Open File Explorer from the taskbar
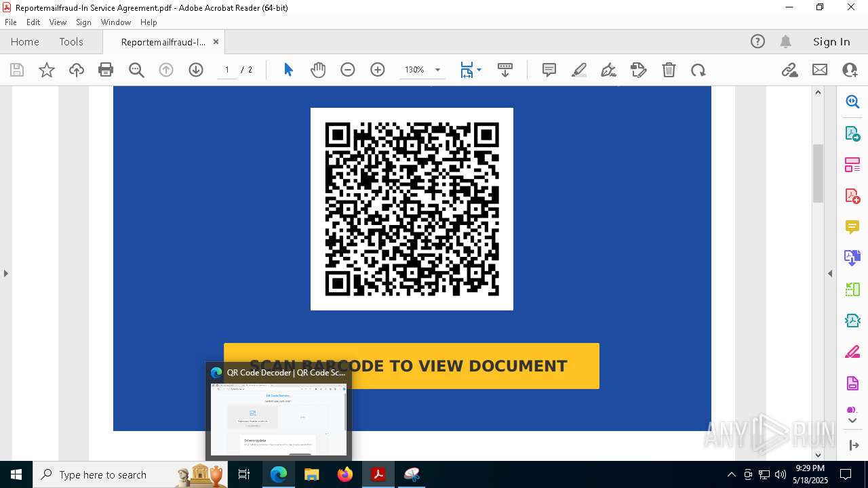Image resolution: width=868 pixels, height=488 pixels. (x=311, y=474)
